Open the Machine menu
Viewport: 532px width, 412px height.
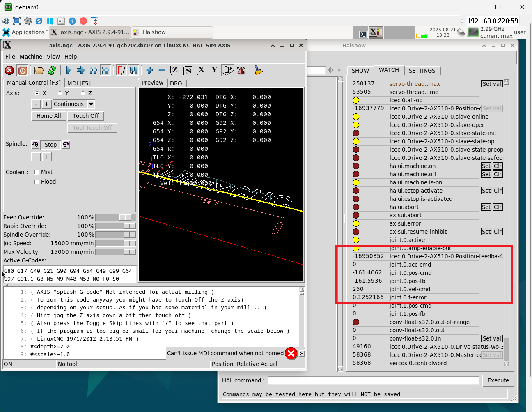[x=31, y=57]
